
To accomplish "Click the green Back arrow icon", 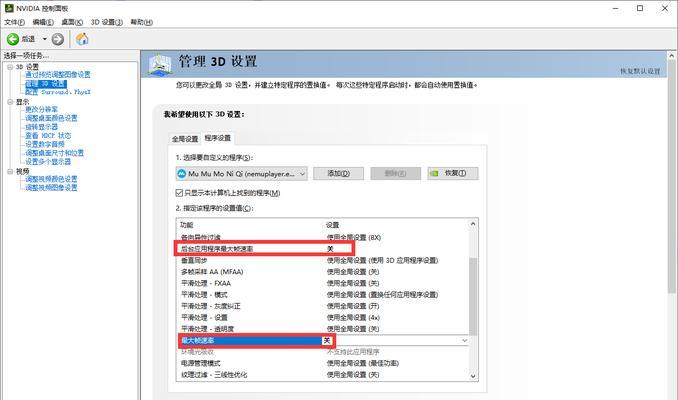I will 13,39.
